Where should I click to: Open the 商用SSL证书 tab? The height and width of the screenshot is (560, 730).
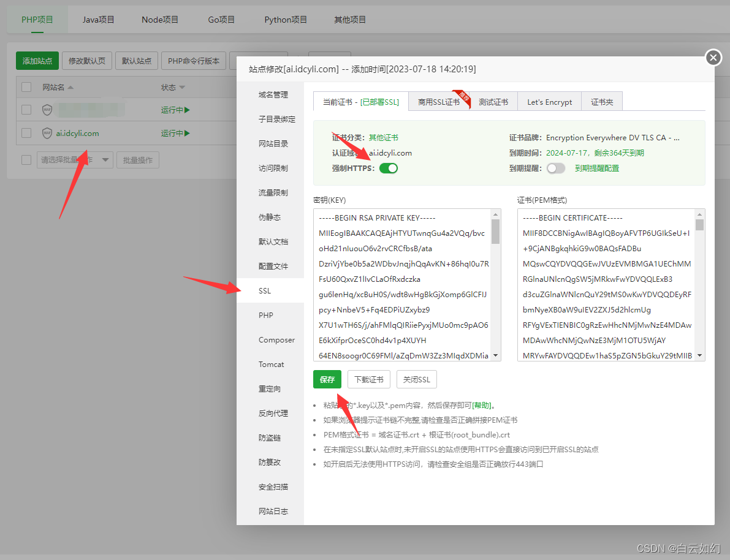click(439, 102)
